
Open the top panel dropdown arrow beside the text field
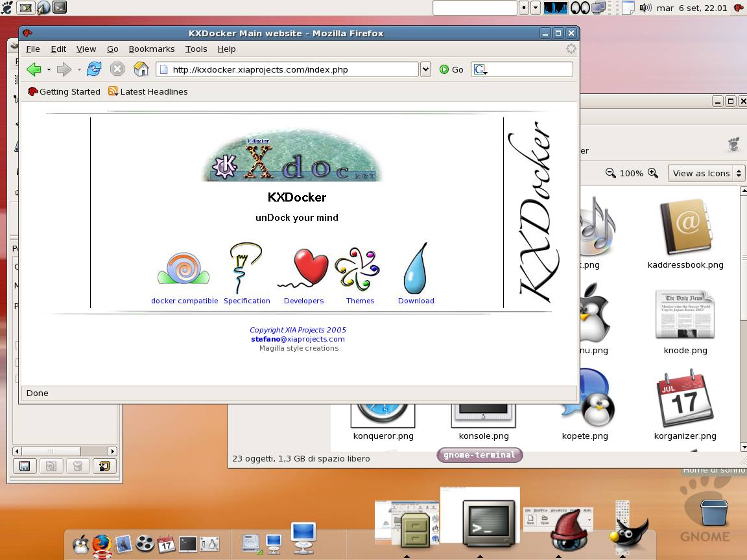pos(536,8)
